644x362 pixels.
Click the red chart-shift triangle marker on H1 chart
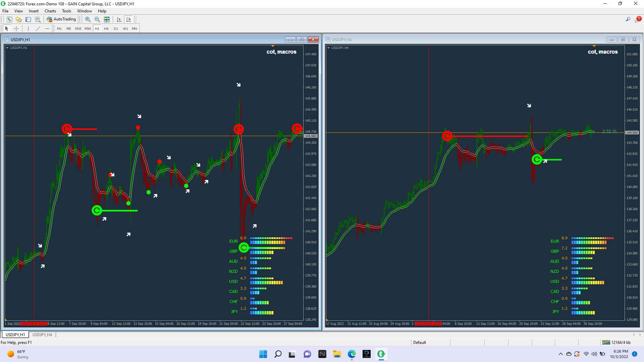point(273,46)
